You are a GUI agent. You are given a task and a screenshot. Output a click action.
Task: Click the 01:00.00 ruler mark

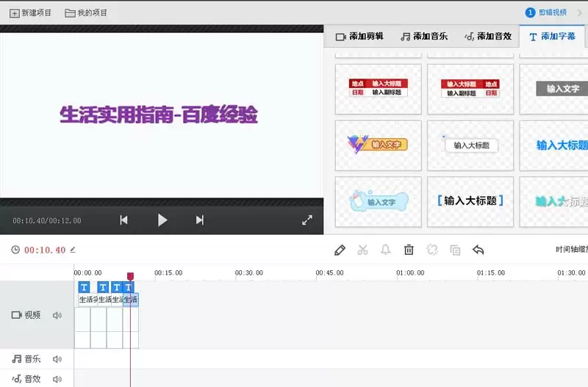410,272
